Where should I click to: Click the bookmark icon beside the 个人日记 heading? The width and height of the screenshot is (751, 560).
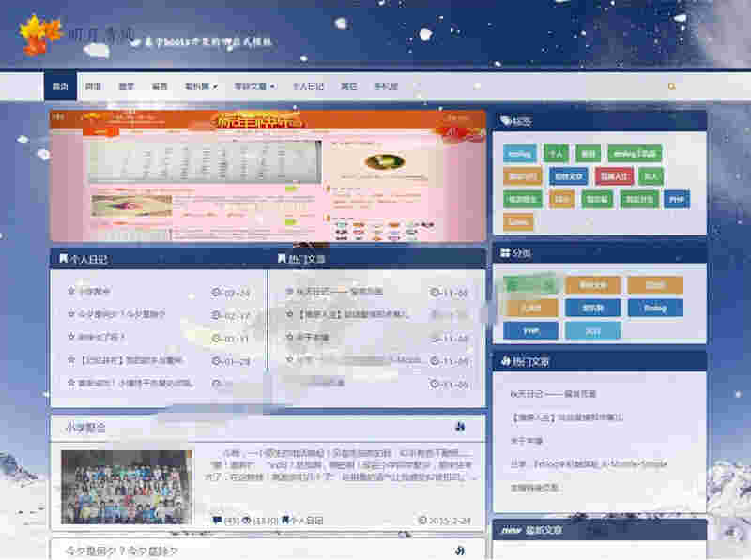point(63,259)
